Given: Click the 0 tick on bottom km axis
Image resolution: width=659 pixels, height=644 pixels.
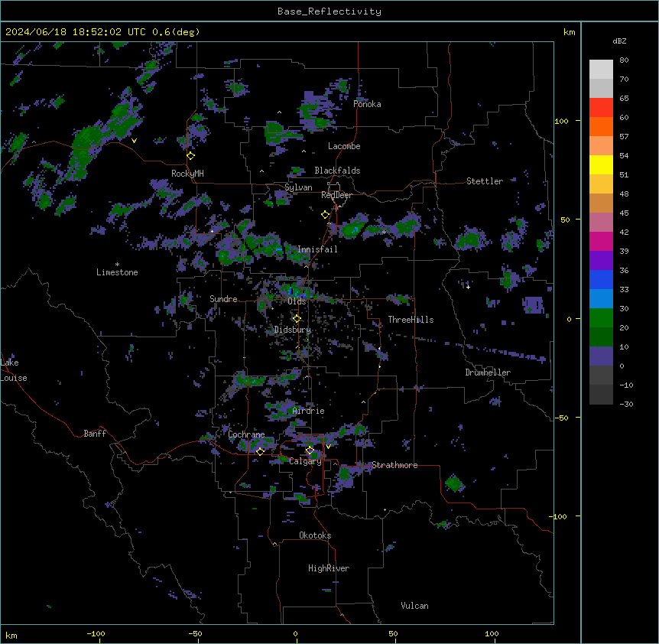Looking at the screenshot, I should (x=295, y=634).
